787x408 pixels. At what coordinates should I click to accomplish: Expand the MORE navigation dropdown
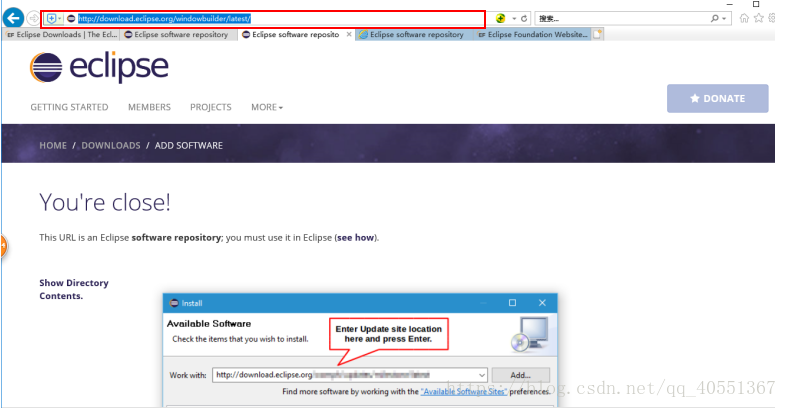(x=267, y=107)
